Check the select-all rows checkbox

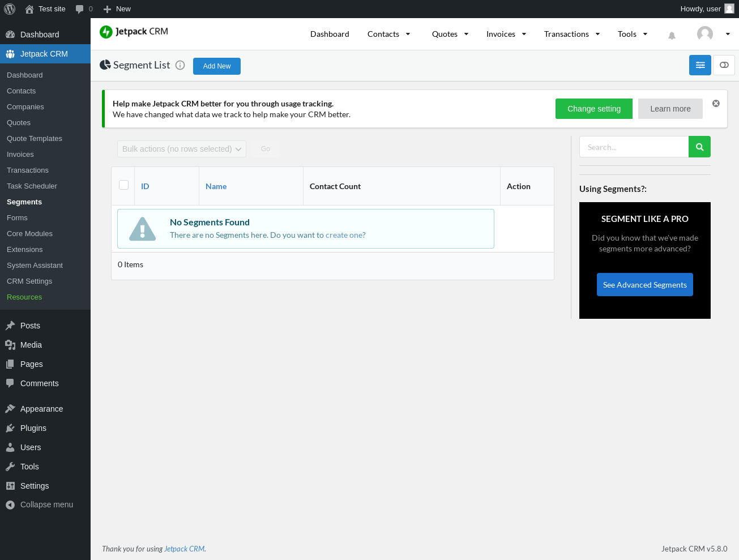coord(123,185)
